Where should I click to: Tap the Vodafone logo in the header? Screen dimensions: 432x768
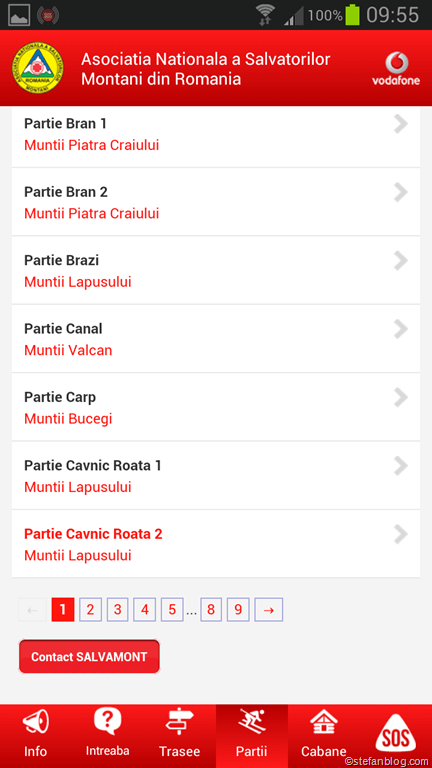[396, 69]
